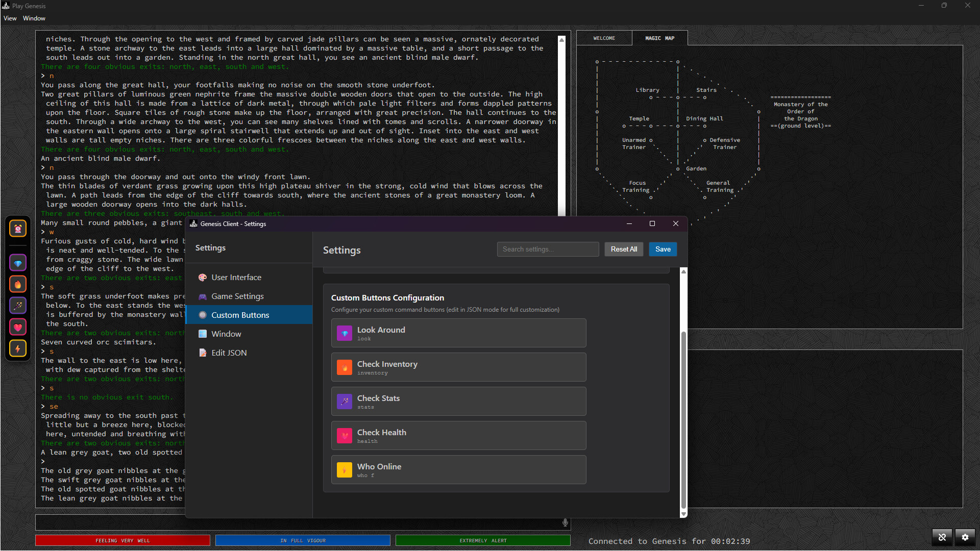This screenshot has width=980, height=551.
Task: Close the Genesis Client Settings window
Action: [x=675, y=224]
